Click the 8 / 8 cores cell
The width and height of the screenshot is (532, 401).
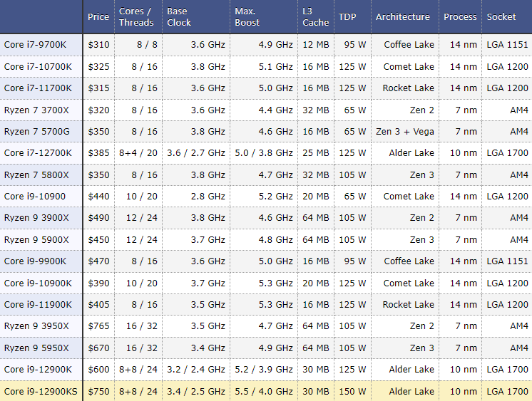147,45
